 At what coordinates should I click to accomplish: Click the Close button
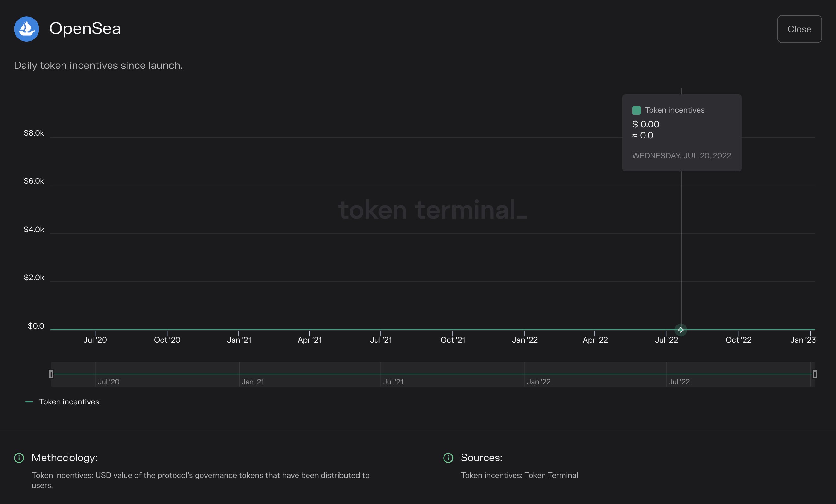[799, 29]
